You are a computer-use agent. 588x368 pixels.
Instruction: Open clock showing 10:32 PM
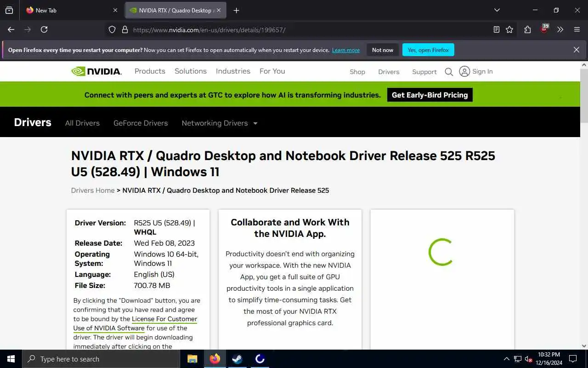[549, 359]
